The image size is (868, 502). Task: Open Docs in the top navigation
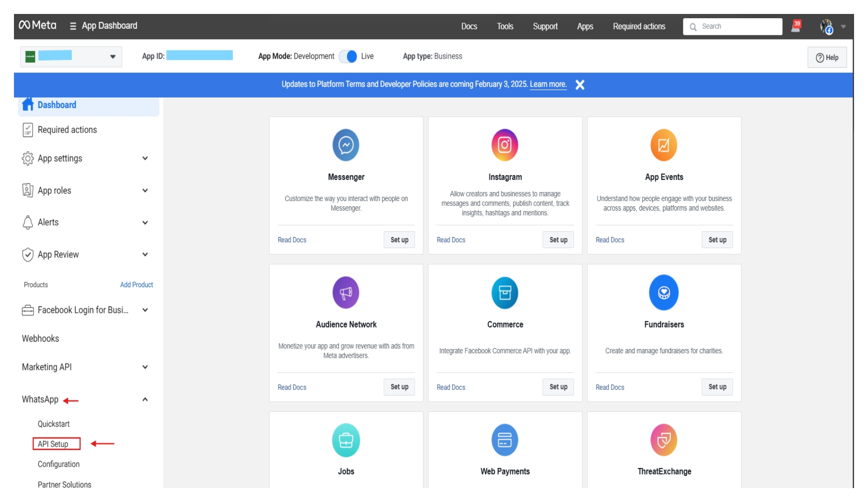[469, 26]
